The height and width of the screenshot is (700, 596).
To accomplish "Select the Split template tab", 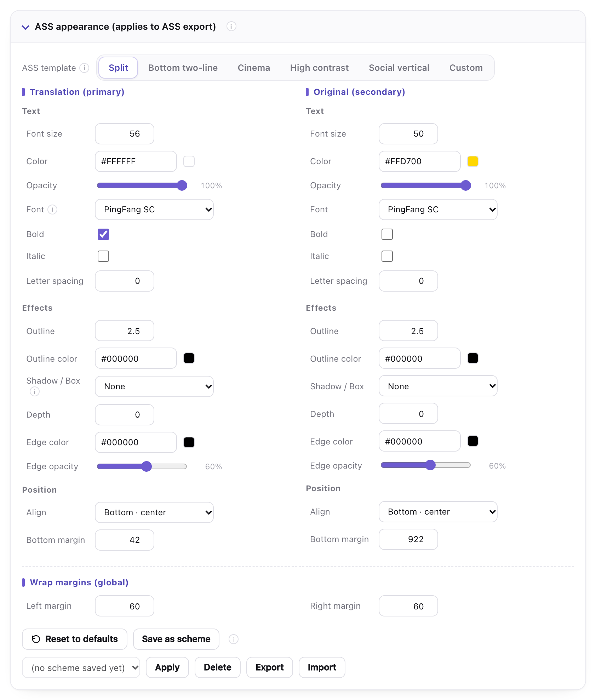I will pos(118,68).
